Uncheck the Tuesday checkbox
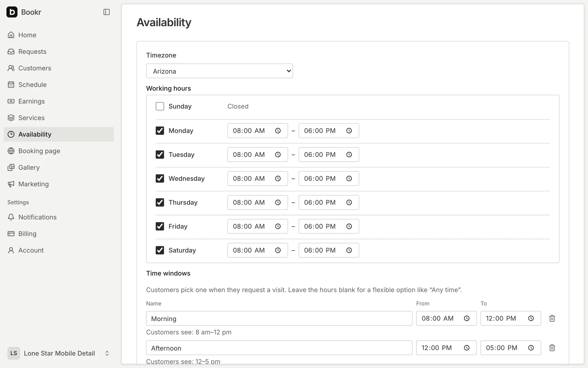The height and width of the screenshot is (368, 588). (160, 154)
